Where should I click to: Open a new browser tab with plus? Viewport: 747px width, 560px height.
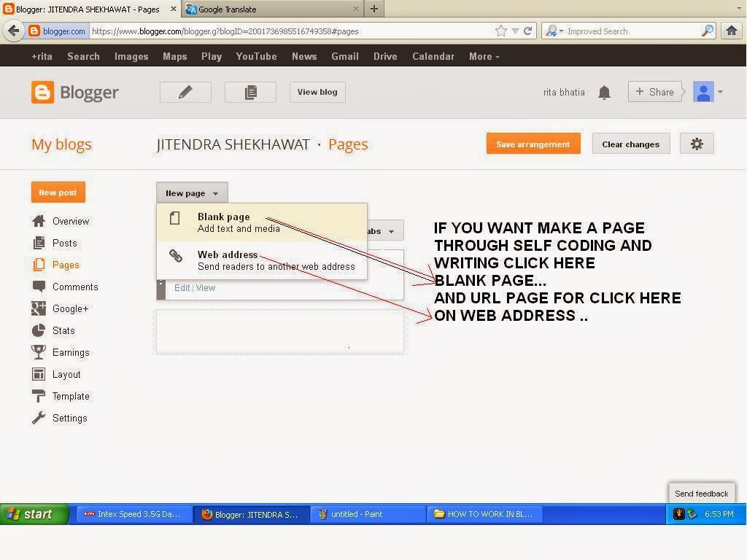pos(374,9)
